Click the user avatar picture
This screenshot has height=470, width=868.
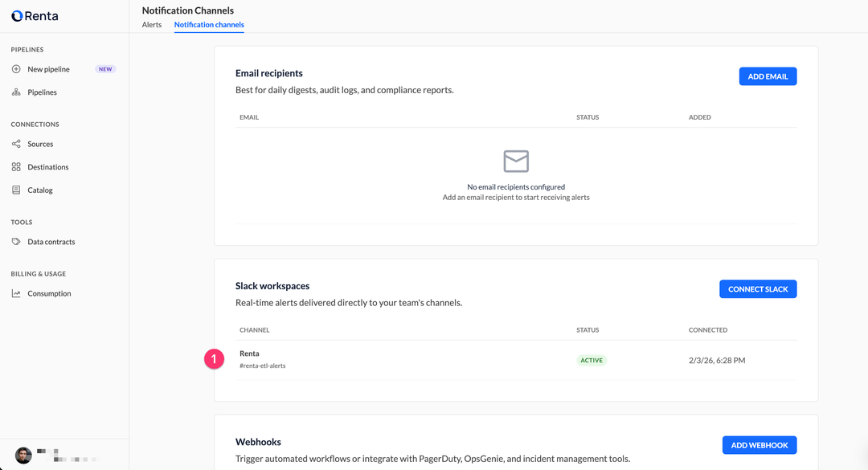tap(23, 455)
